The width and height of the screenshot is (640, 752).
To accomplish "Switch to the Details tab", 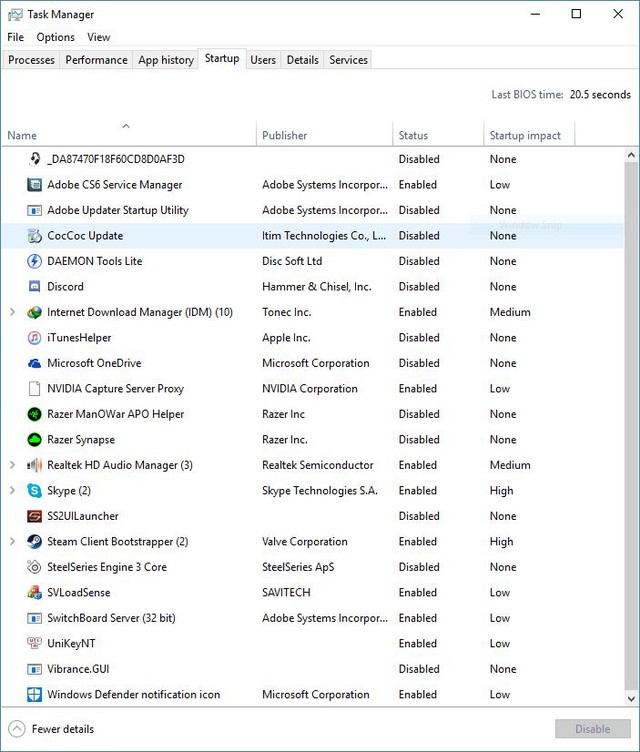I will pos(302,60).
